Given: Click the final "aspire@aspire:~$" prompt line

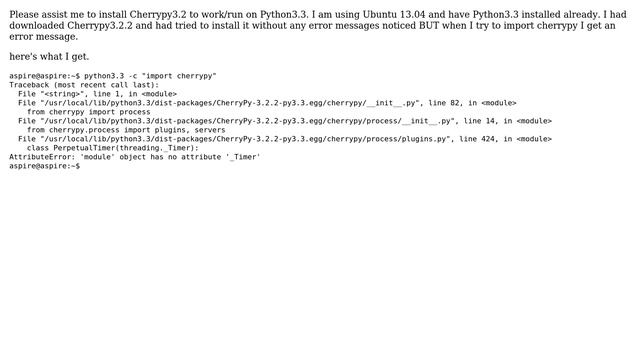Looking at the screenshot, I should pyautogui.click(x=44, y=166).
